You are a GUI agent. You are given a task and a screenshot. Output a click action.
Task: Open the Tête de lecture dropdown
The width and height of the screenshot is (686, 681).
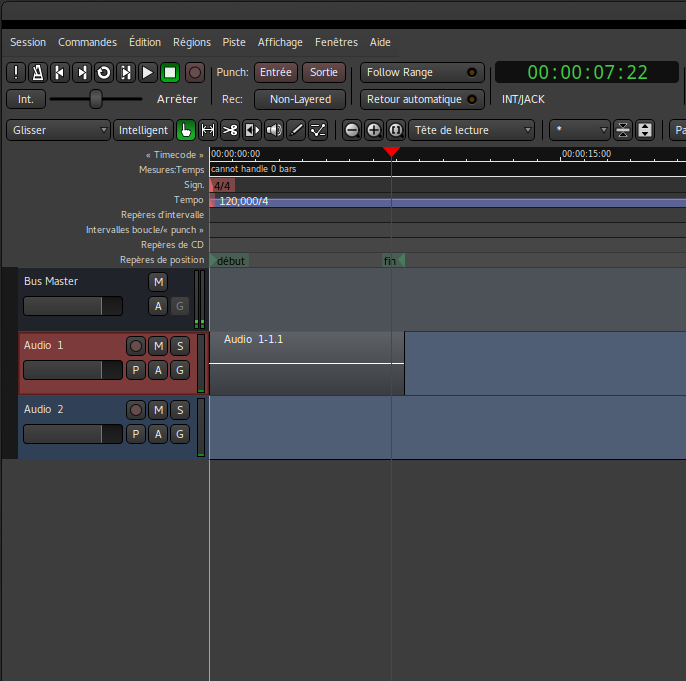[472, 130]
